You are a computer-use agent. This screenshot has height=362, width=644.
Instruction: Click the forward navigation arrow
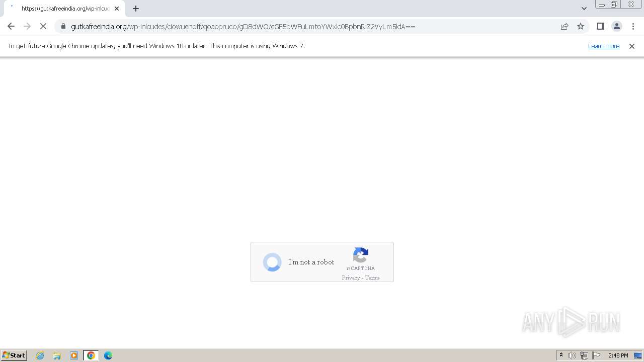pos(27,26)
